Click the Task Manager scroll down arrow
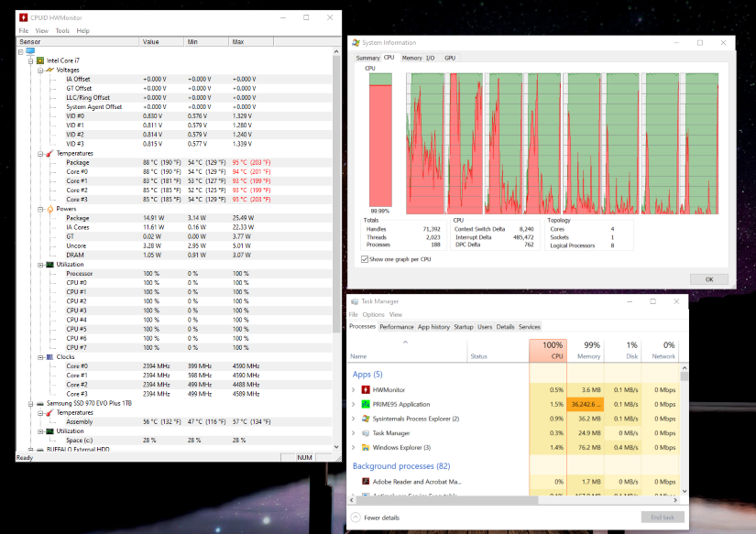This screenshot has height=534, width=756. click(x=685, y=492)
